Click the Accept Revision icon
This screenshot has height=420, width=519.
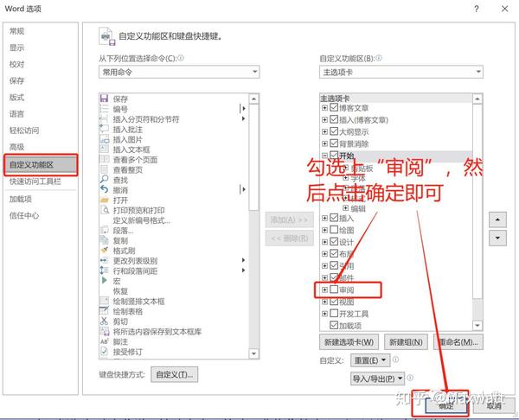pyautogui.click(x=105, y=352)
